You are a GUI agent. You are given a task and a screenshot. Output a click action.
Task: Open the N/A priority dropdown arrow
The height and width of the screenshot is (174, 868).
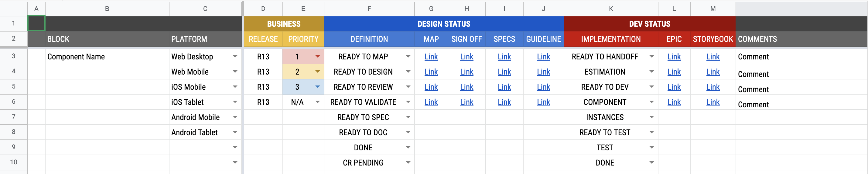(x=317, y=102)
